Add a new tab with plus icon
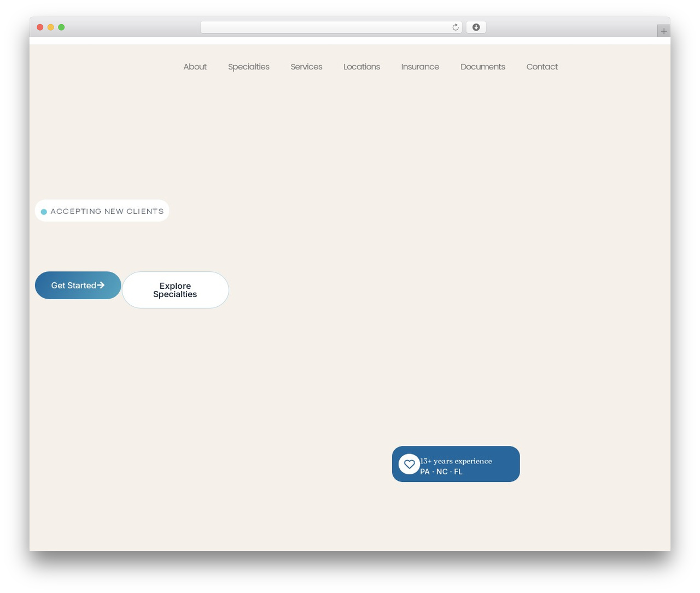The height and width of the screenshot is (593, 700). click(x=663, y=31)
